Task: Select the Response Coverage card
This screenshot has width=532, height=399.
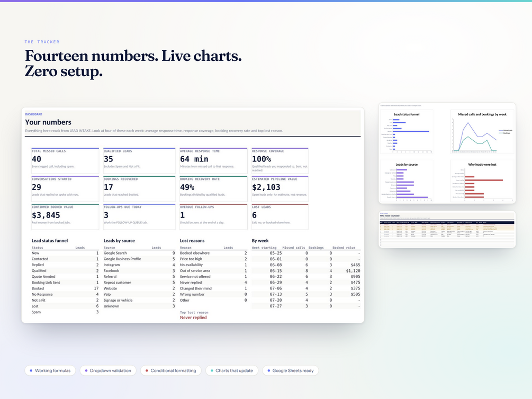Action: [280, 160]
